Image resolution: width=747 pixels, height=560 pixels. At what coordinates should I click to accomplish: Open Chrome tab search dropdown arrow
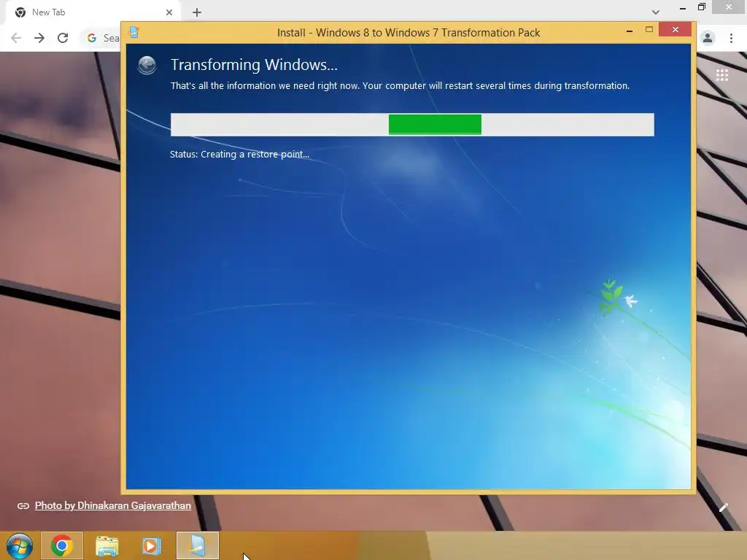coord(656,12)
